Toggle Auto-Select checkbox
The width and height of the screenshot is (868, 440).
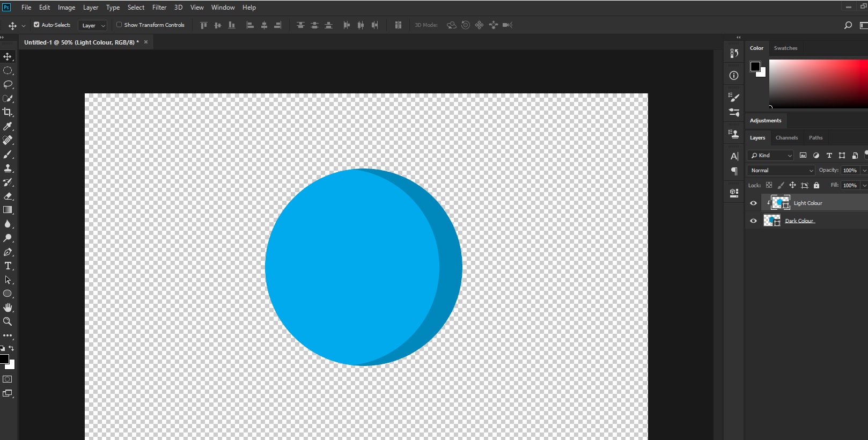36,25
